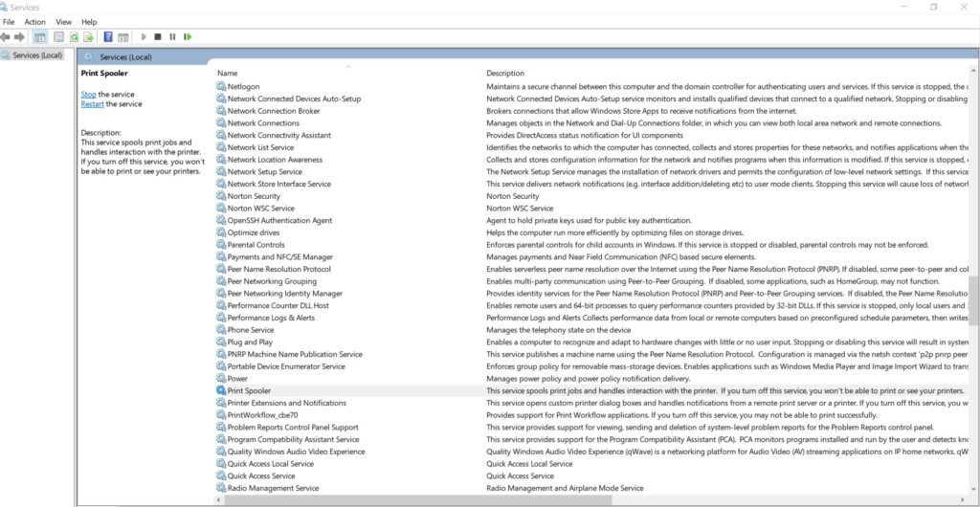Click the gear icon beside Radio Management Service
This screenshot has width=980, height=507.
pos(221,488)
